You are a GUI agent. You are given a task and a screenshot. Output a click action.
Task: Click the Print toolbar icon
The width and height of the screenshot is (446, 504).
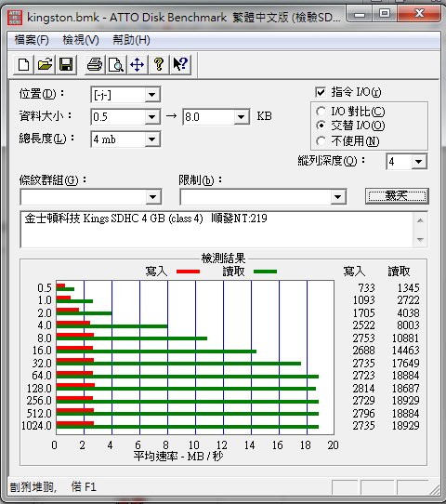tap(95, 64)
